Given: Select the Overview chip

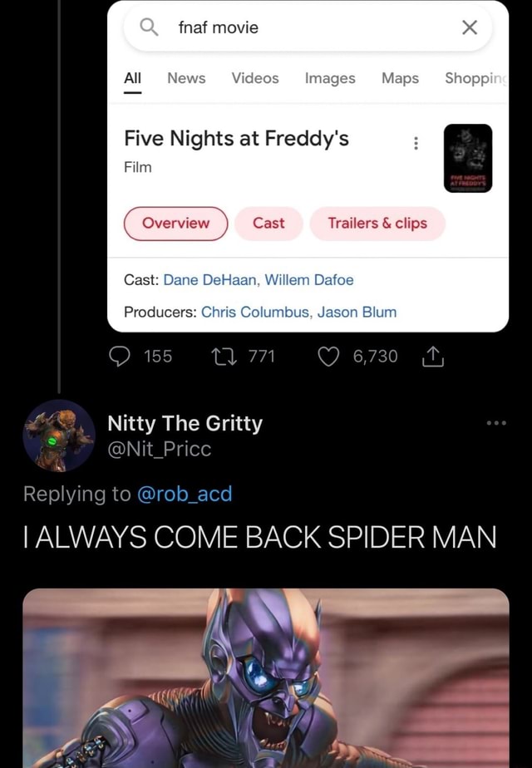Looking at the screenshot, I should coord(175,224).
